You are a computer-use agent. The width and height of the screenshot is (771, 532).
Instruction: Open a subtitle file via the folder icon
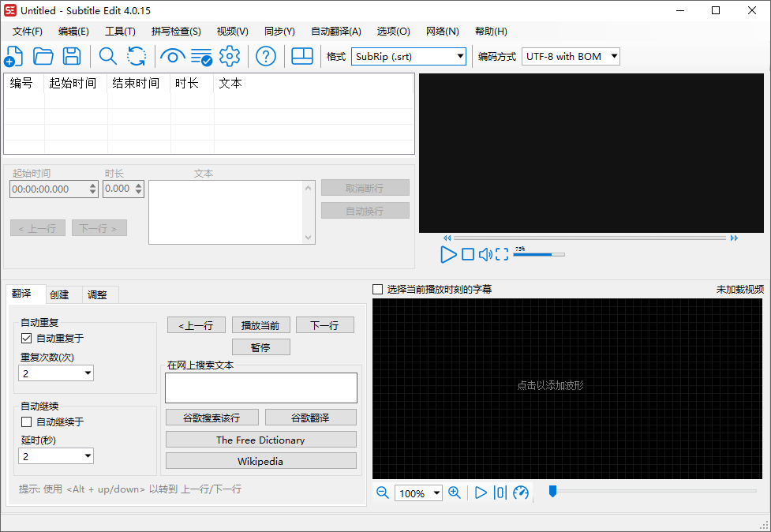43,55
